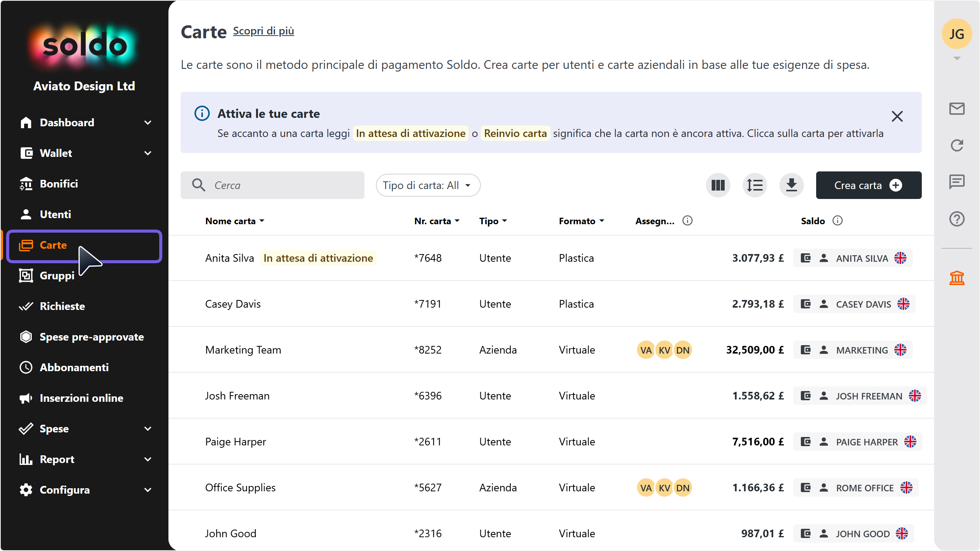Open the JG user avatar
The image size is (980, 551).
coord(957,34)
